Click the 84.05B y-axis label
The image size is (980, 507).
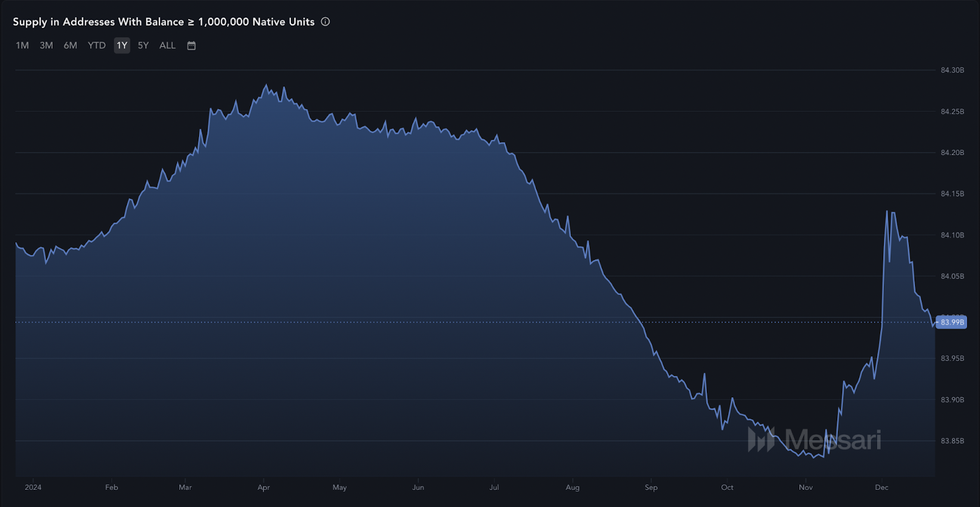coord(952,276)
